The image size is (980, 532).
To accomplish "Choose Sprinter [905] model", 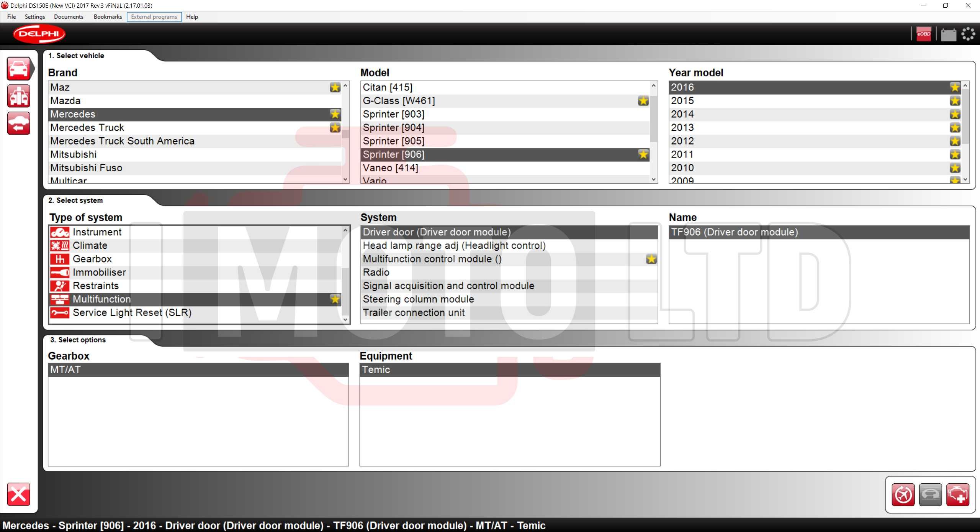I will tap(505, 141).
